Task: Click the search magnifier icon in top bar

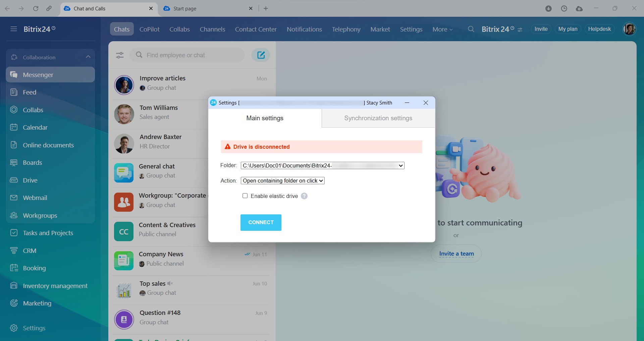Action: pyautogui.click(x=471, y=29)
